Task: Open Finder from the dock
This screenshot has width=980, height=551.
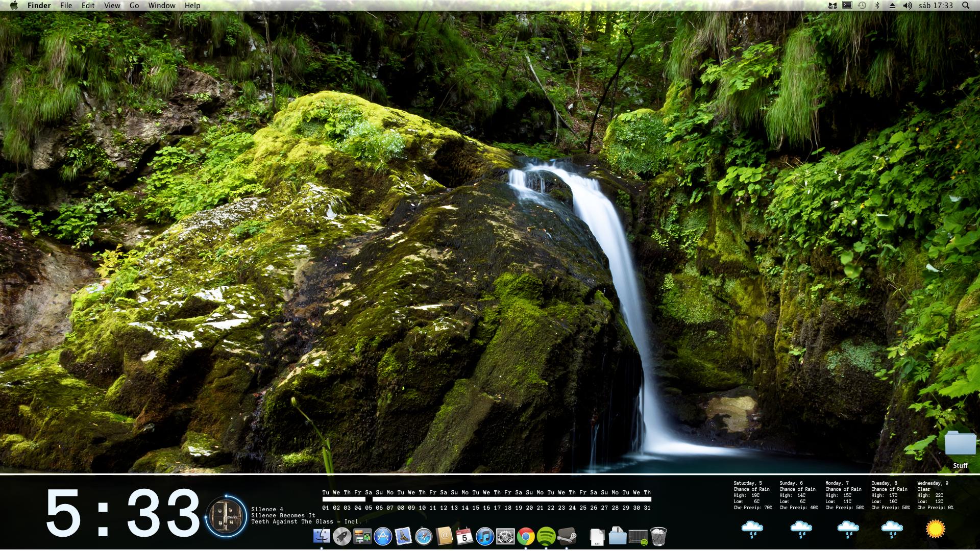Action: [322, 536]
